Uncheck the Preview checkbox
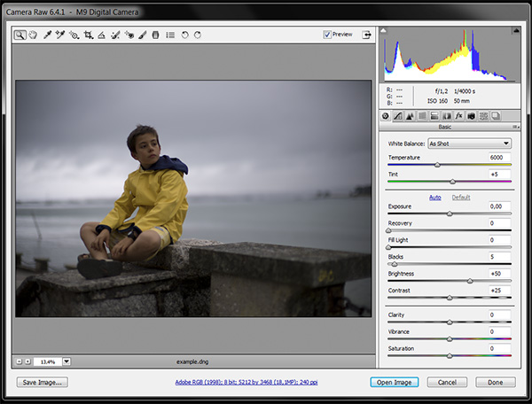The height and width of the screenshot is (404, 532). click(327, 35)
